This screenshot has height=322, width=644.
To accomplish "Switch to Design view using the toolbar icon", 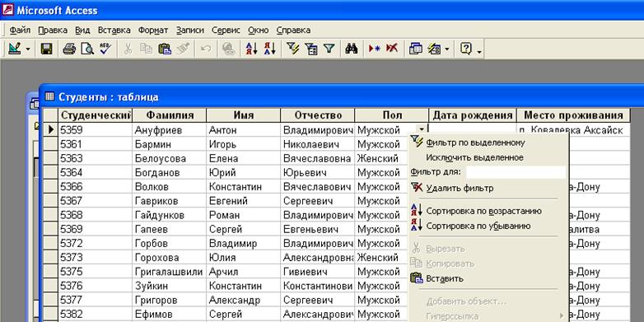I will pos(15,49).
